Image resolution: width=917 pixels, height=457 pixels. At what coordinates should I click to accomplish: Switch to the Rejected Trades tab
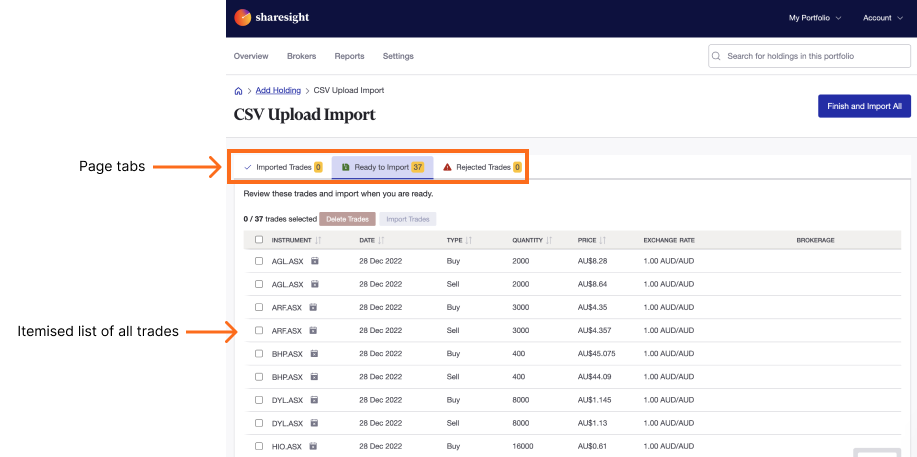482,167
